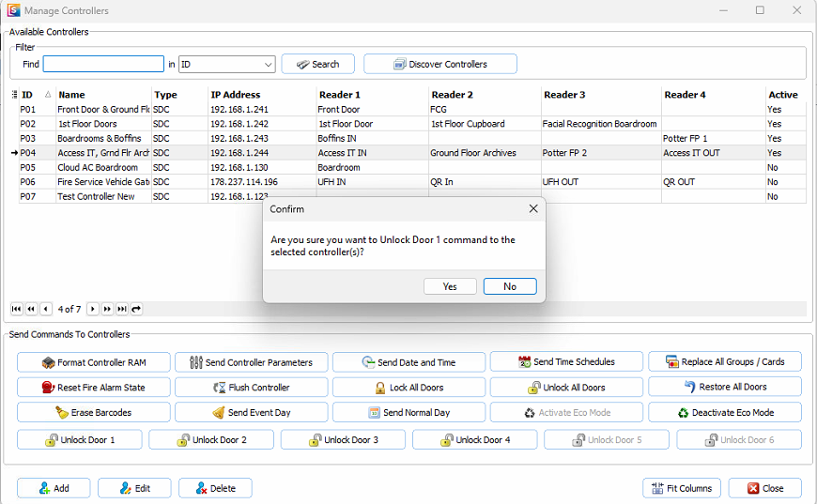Select 'Boardrooms & Boffins' controller
The height and width of the screenshot is (504, 817).
point(412,139)
